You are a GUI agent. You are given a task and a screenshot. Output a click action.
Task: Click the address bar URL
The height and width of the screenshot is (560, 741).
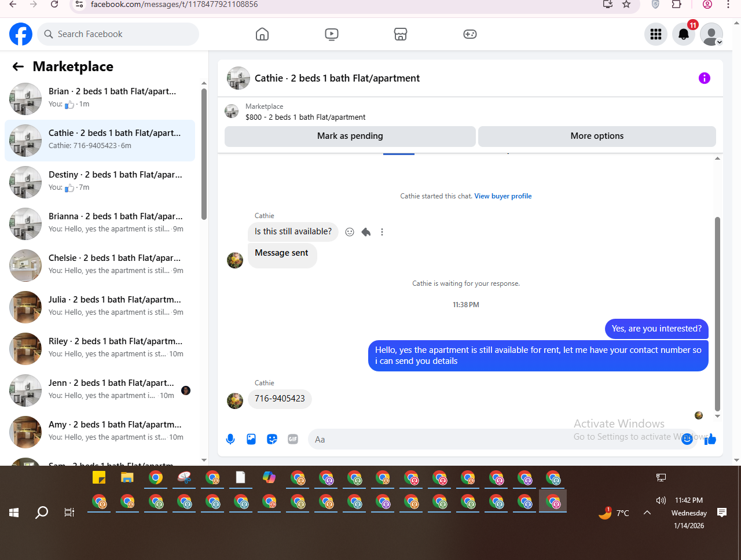[x=174, y=5]
